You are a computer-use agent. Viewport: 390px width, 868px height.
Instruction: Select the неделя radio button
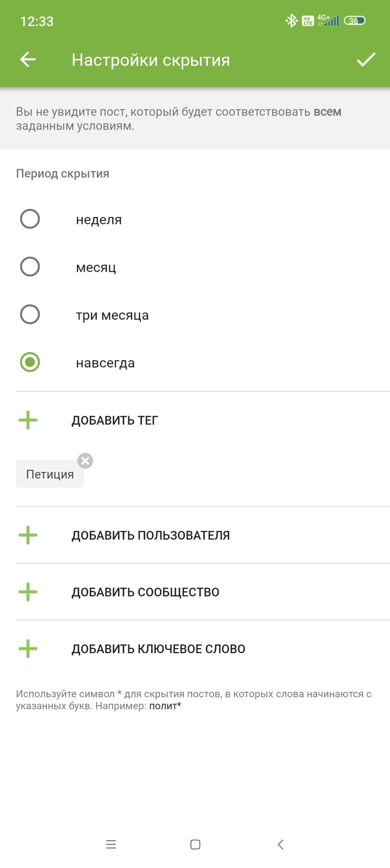(30, 219)
